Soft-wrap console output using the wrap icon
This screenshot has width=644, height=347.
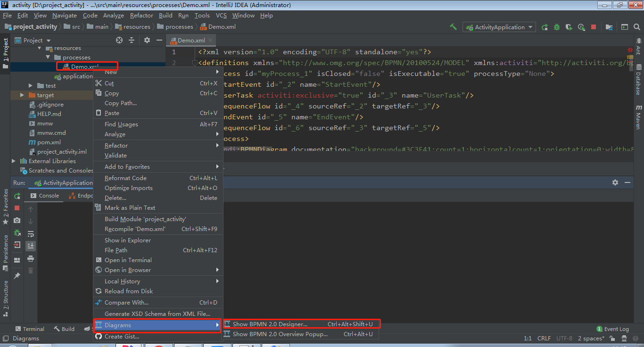(30, 233)
